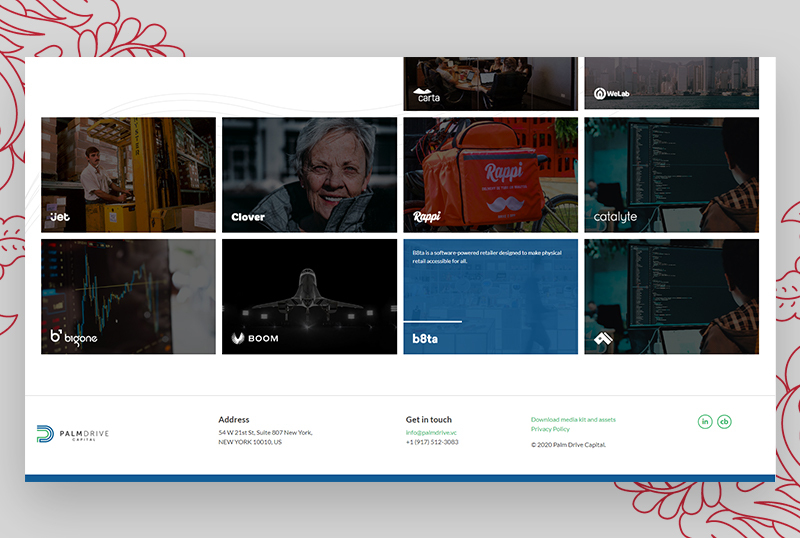Viewport: 800px width, 538px height.
Task: Click the Catalyte logo on the coding tile
Action: [615, 216]
